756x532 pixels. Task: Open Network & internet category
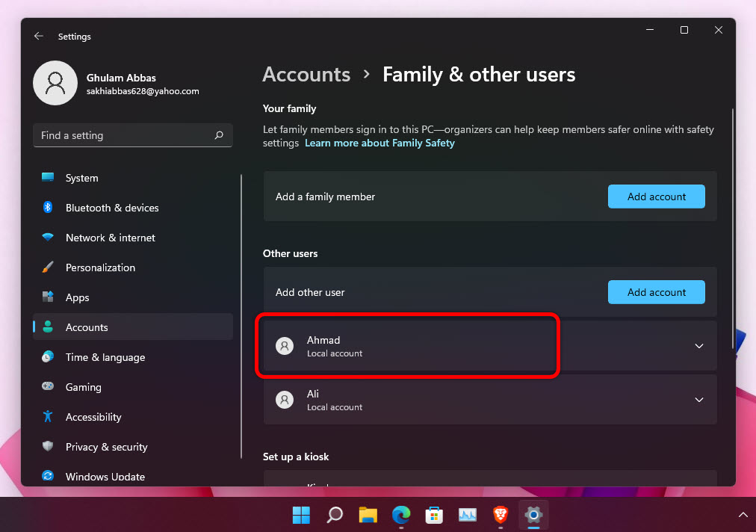coord(132,238)
